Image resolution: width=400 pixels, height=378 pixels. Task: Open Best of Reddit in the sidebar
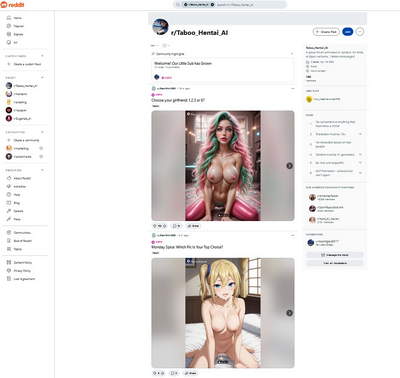19,241
